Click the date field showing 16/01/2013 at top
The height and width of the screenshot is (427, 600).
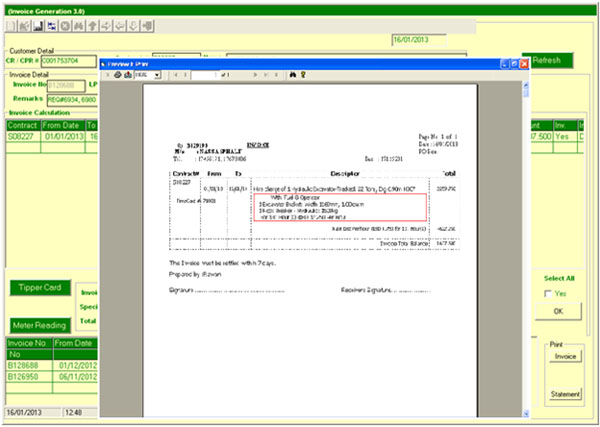click(x=419, y=40)
